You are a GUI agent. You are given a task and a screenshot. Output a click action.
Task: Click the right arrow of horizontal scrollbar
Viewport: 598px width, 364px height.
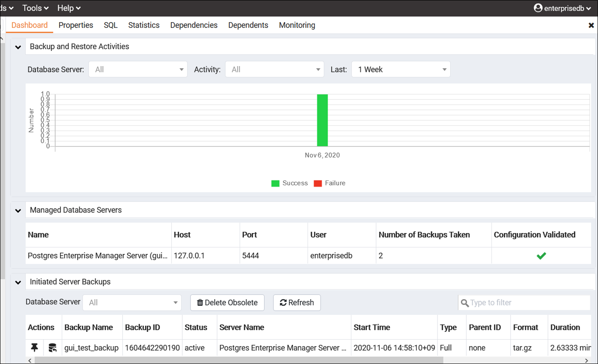[586, 361]
